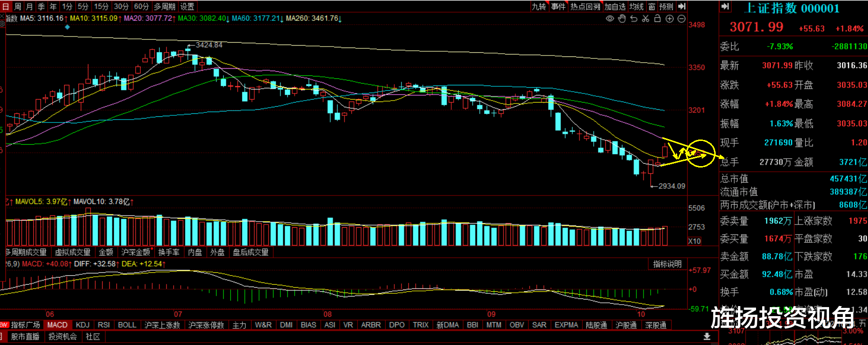Image resolution: width=868 pixels, height=345 pixels.
Task: Select 1分 minute chart
Action: 67,6
